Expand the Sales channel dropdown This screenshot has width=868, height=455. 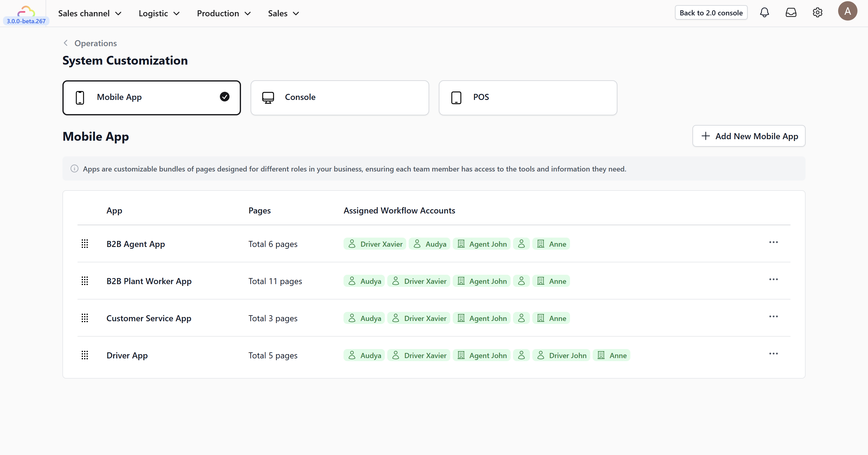click(x=90, y=14)
